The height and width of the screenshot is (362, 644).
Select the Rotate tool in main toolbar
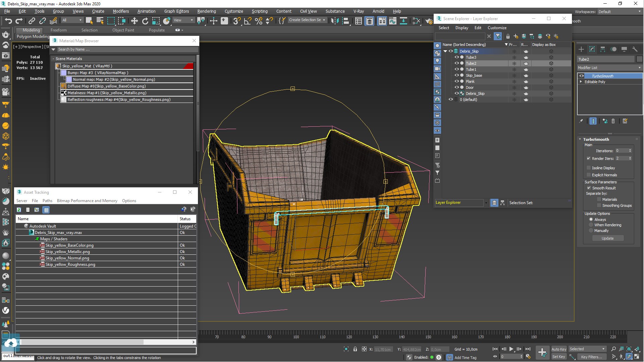(x=145, y=21)
